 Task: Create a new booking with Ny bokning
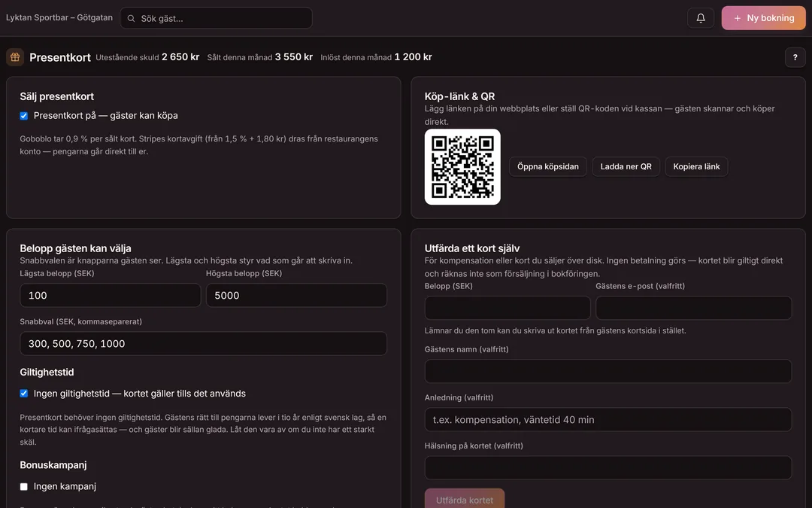coord(763,18)
